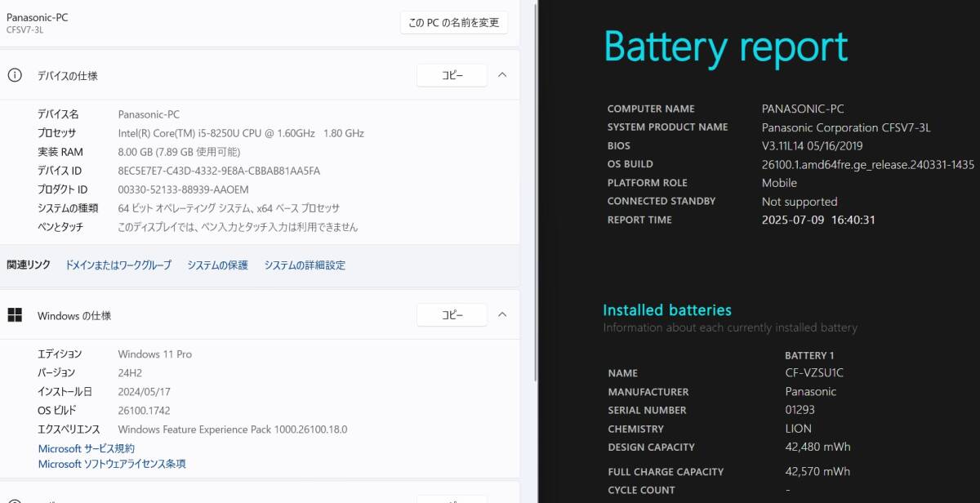Click the settings window vertical scrollbar
Image resolution: width=980 pixels, height=503 pixels.
pos(536,192)
